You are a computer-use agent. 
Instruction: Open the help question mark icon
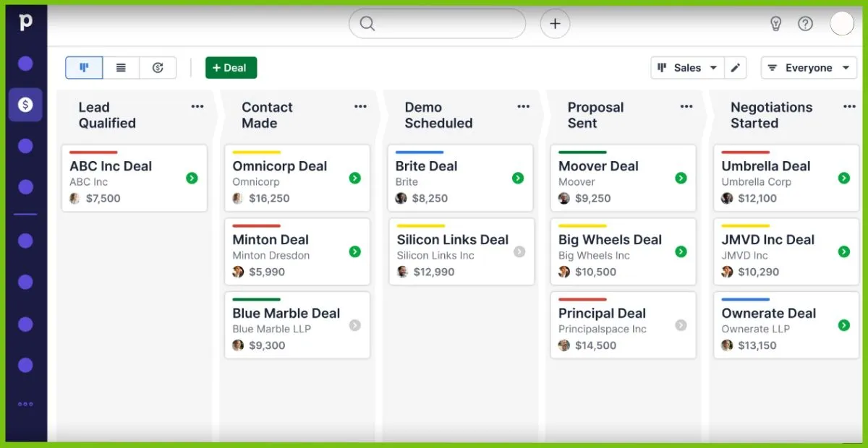pos(805,24)
